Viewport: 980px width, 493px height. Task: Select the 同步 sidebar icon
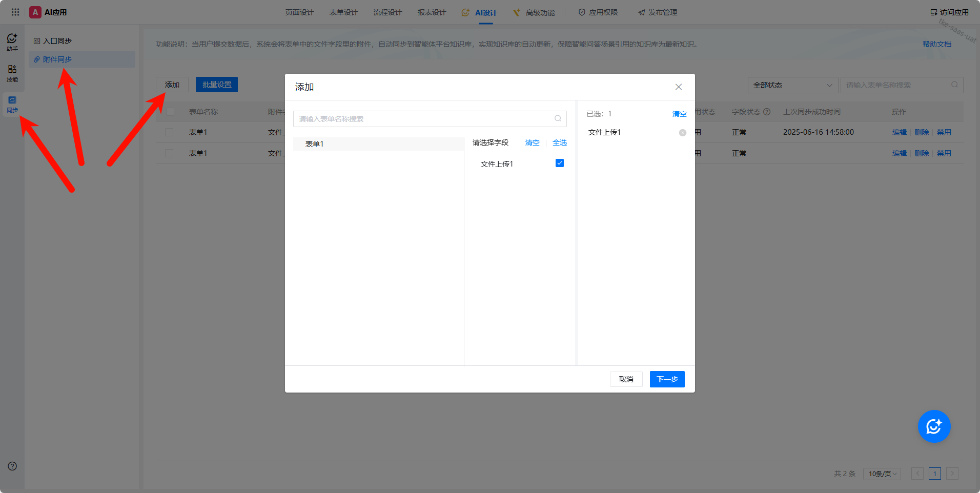coord(12,104)
